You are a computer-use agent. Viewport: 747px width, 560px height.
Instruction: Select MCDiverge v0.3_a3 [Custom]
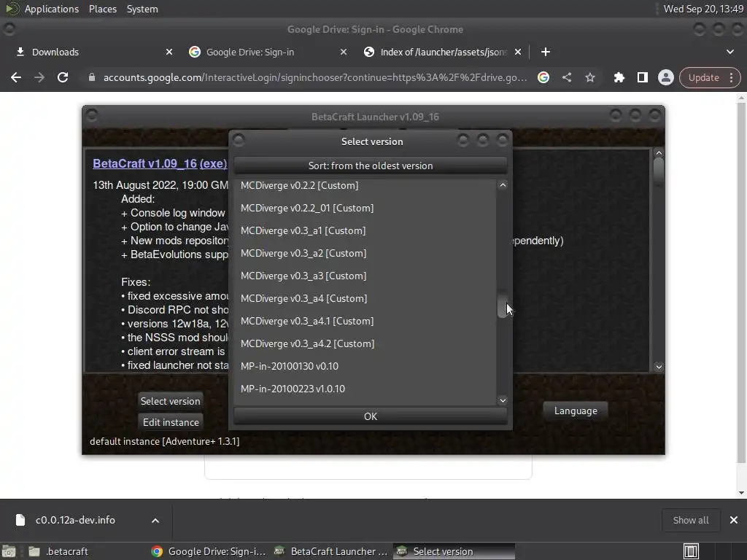[x=365, y=276]
